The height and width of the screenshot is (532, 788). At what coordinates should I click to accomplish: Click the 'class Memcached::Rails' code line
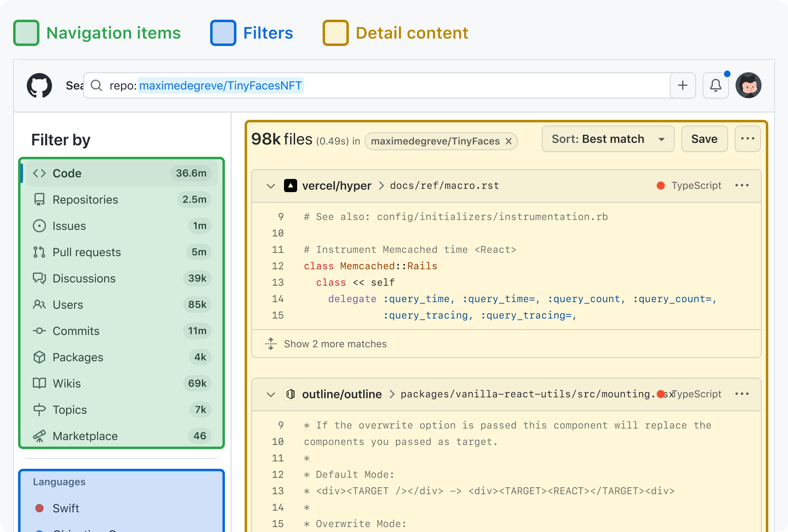pyautogui.click(x=371, y=266)
